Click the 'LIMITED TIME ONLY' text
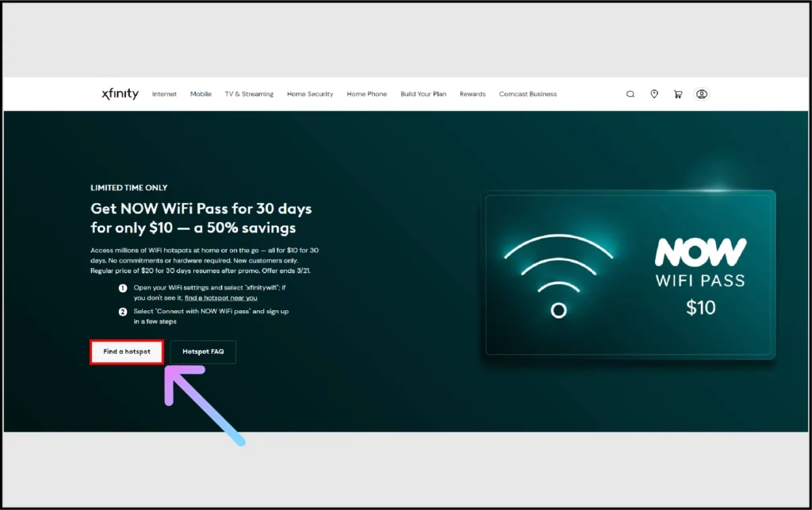The height and width of the screenshot is (510, 812). tap(129, 188)
